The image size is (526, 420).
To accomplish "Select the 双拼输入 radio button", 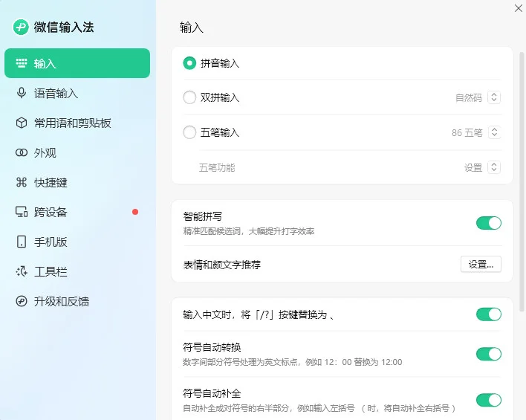I will [x=189, y=97].
